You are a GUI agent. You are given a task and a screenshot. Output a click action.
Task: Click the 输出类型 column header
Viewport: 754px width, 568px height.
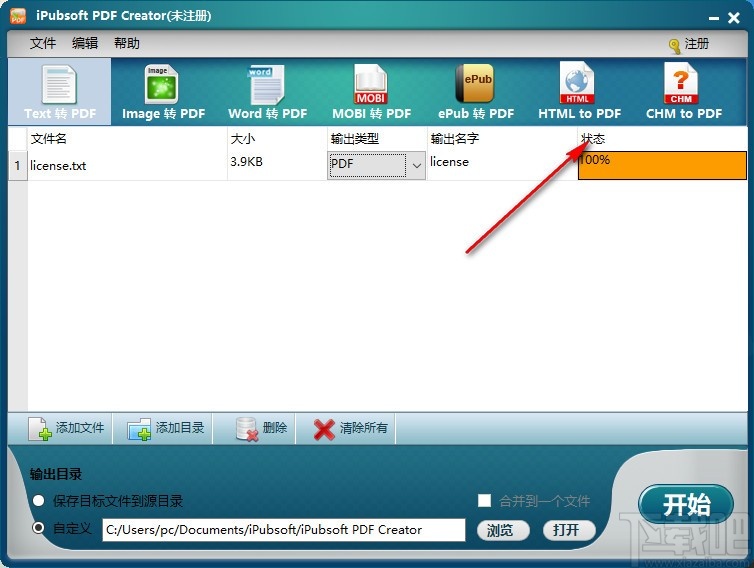377,139
